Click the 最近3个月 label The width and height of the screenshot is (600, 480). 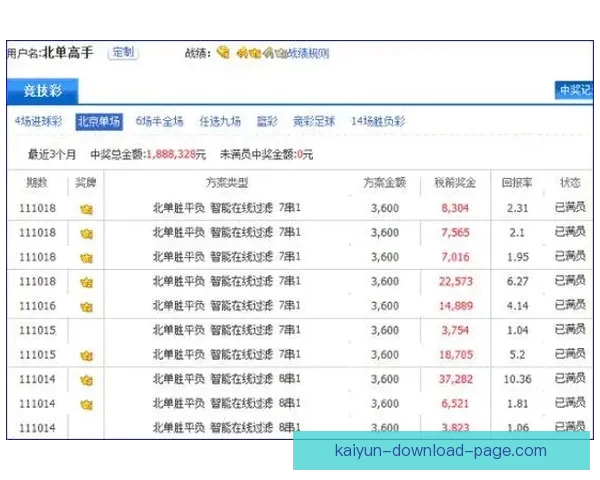coord(52,155)
